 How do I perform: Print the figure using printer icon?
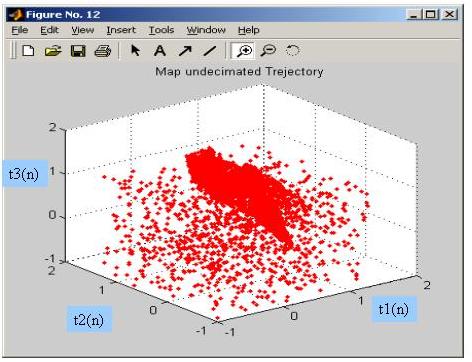tap(103, 51)
